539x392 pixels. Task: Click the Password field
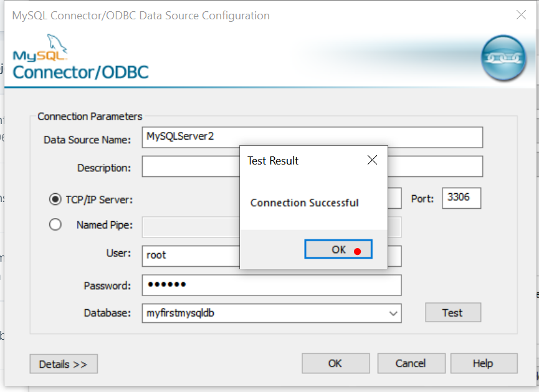pos(272,285)
